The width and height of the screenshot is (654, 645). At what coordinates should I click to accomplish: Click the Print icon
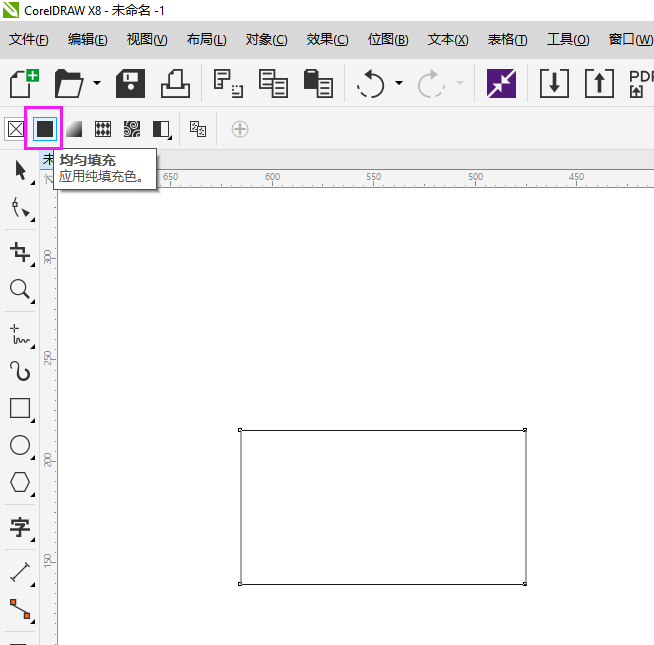pos(175,83)
